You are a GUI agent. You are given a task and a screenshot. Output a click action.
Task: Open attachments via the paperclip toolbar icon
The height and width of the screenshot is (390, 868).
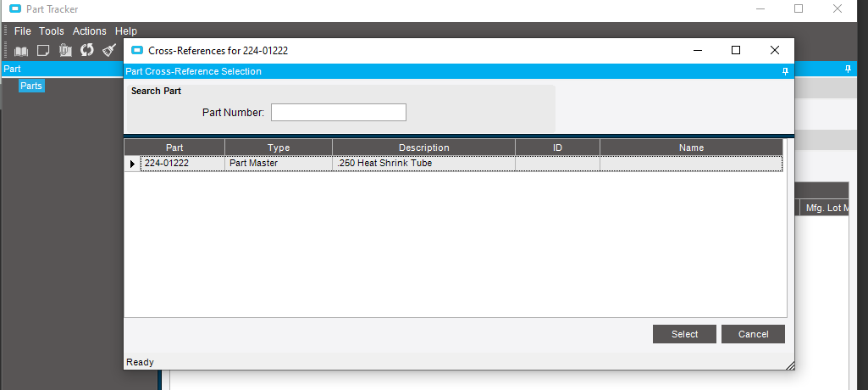(x=65, y=50)
